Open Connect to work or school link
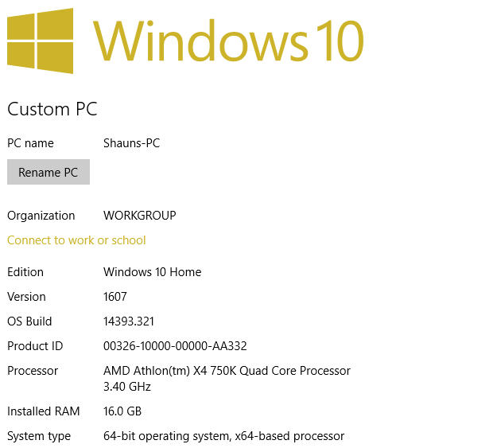Screen dimensions: 497x448 [x=76, y=240]
